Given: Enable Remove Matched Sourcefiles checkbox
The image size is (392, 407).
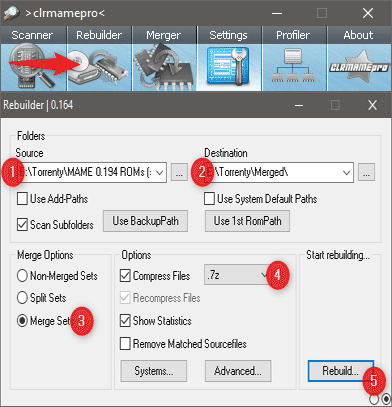Looking at the screenshot, I should pos(125,344).
